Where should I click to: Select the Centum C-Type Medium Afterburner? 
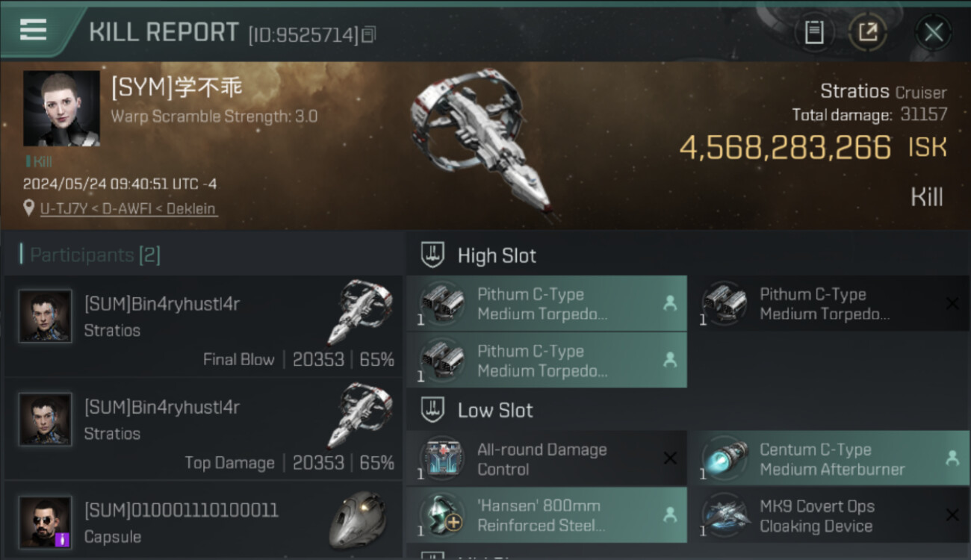(x=831, y=459)
